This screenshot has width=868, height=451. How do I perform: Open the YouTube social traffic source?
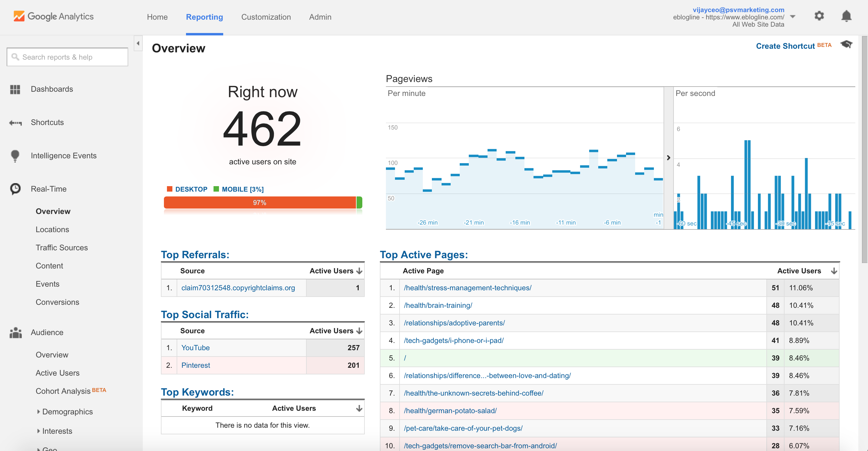pos(195,347)
